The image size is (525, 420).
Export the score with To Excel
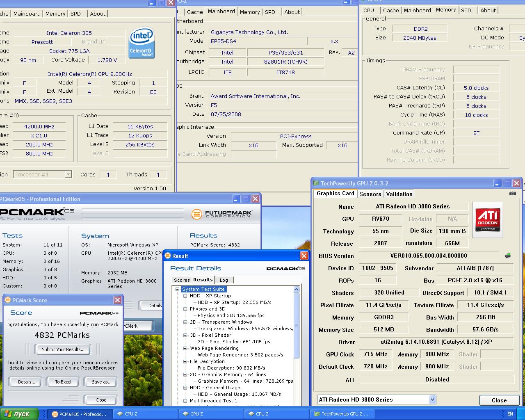[63, 382]
